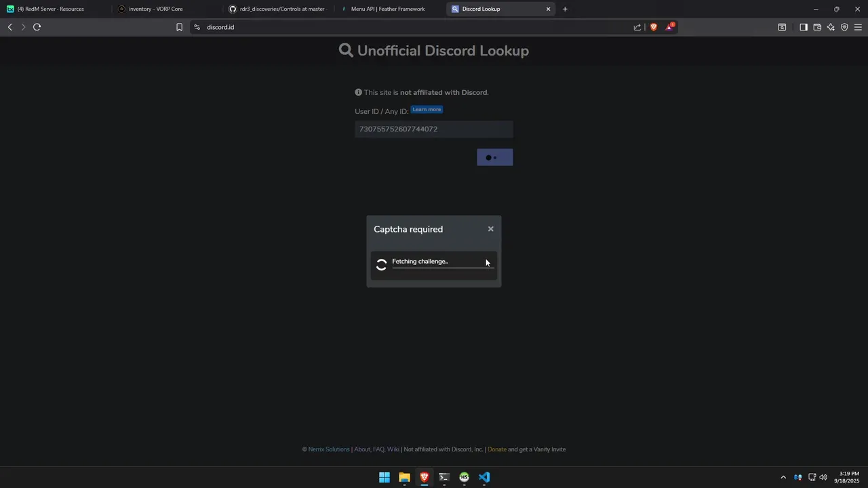Open the browser hamburger menu
Image resolution: width=868 pixels, height=488 pixels.
[x=858, y=27]
